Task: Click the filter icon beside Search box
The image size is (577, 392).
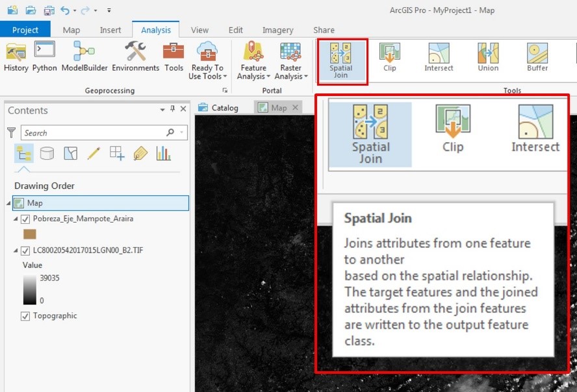Action: point(12,132)
